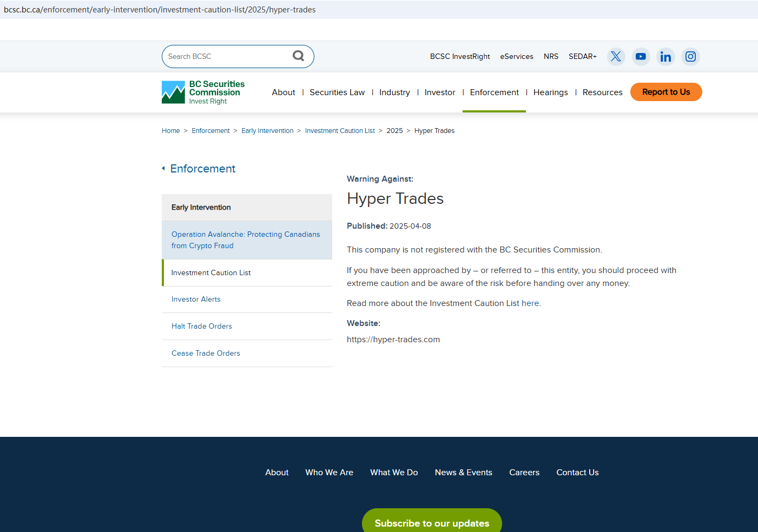The width and height of the screenshot is (758, 532).
Task: Open the Instagram social icon
Action: [x=690, y=57]
